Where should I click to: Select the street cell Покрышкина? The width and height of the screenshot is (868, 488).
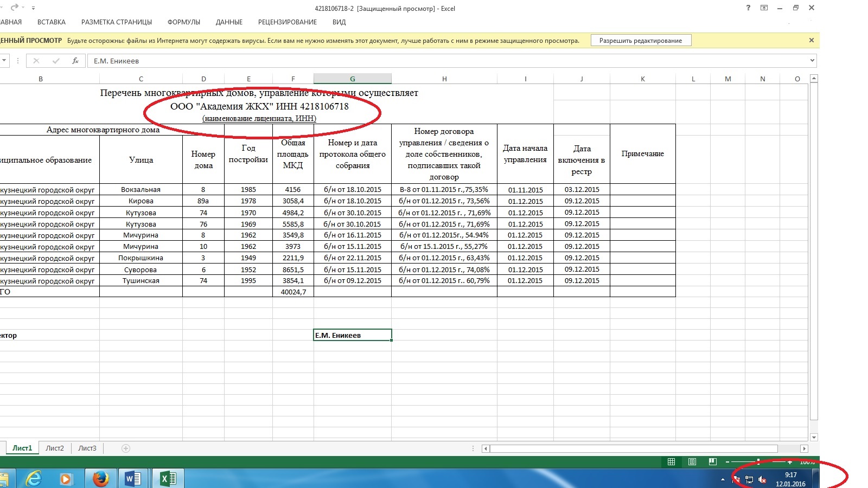coord(141,258)
